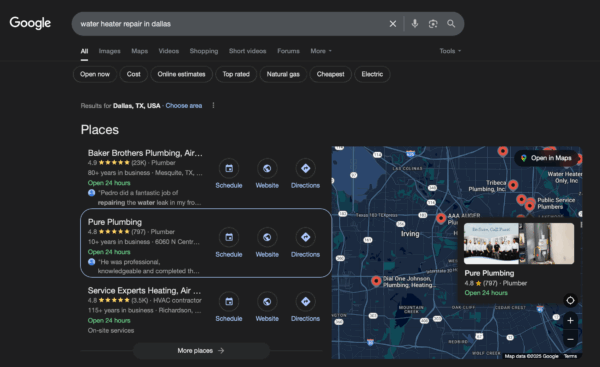Submit search with magnifying glass icon
Image resolution: width=600 pixels, height=367 pixels.
pos(451,24)
